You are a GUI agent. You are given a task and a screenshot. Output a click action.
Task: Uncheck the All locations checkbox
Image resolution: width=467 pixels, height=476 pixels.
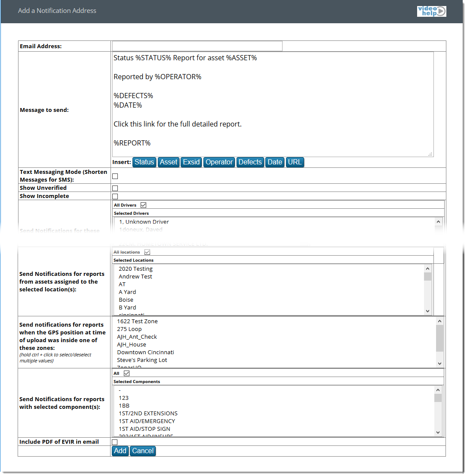pyautogui.click(x=147, y=252)
